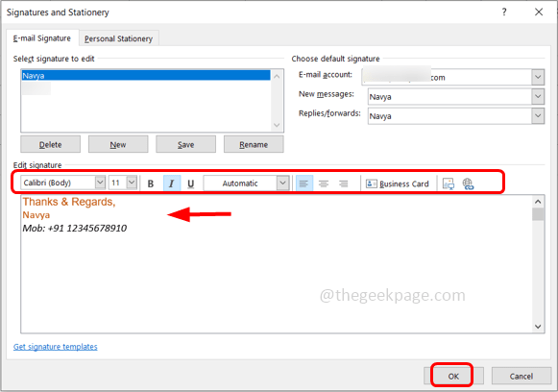This screenshot has height=392, width=558.
Task: Align signature text left
Action: point(303,184)
